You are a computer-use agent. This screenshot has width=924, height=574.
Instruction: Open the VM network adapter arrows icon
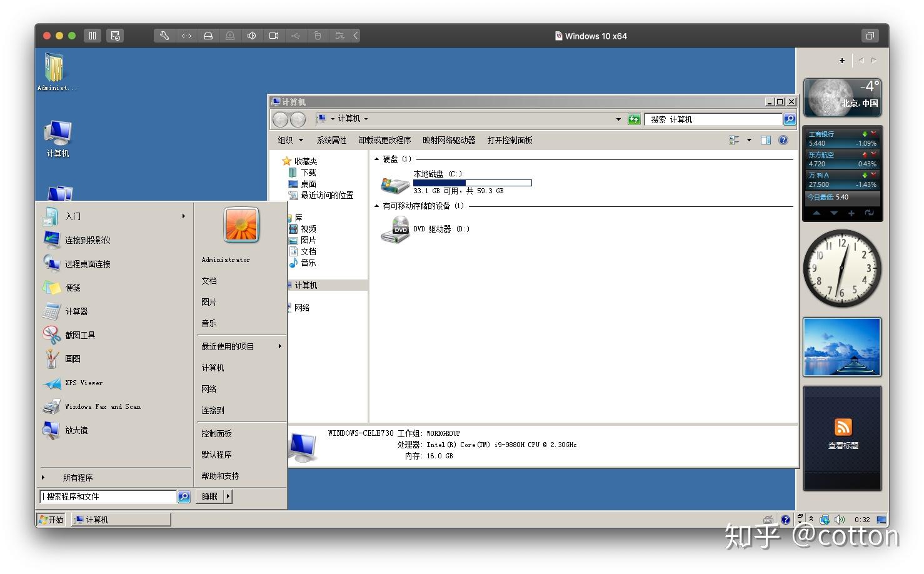[186, 36]
